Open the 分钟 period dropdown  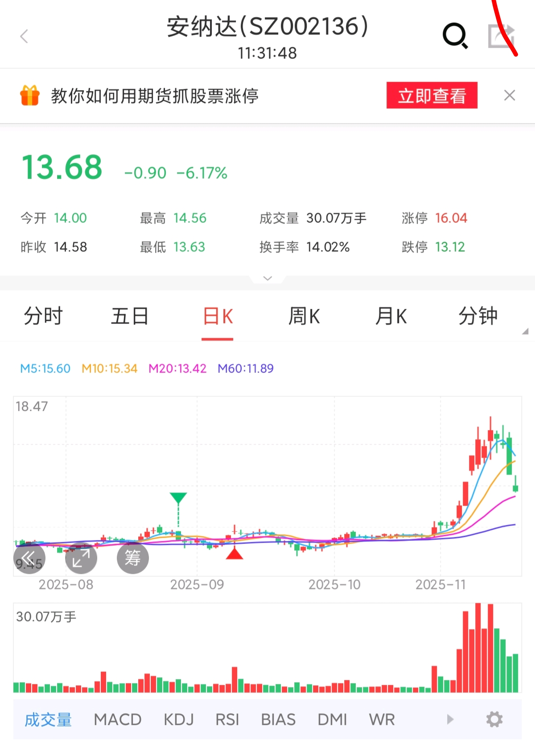[478, 316]
